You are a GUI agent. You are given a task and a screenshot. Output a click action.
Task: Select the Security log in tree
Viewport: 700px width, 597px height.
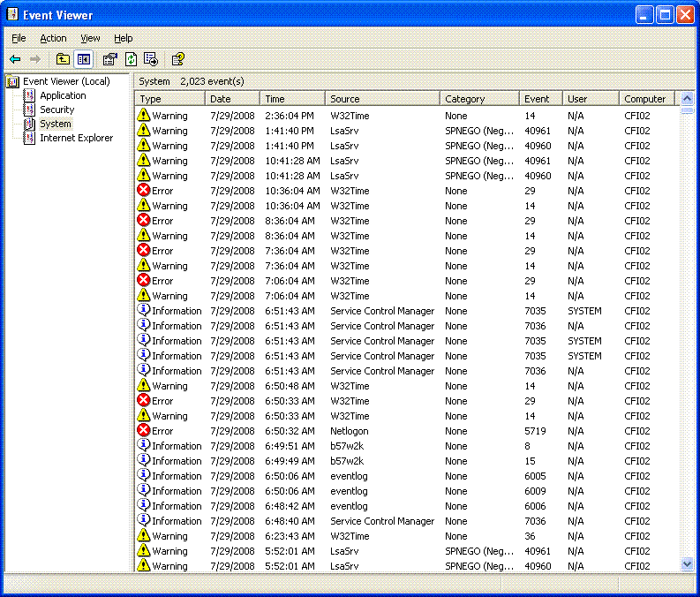click(x=56, y=110)
